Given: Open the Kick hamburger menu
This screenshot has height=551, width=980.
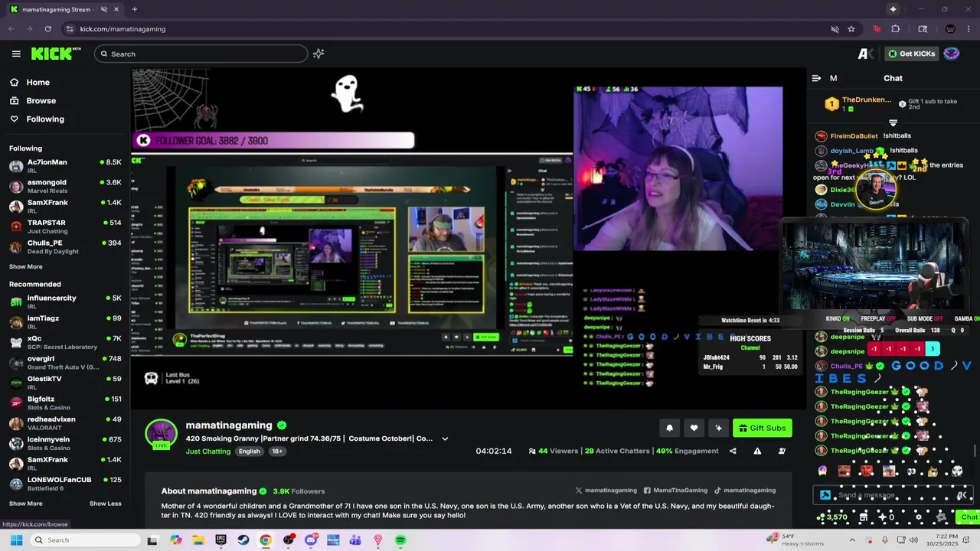Looking at the screenshot, I should click(x=16, y=54).
